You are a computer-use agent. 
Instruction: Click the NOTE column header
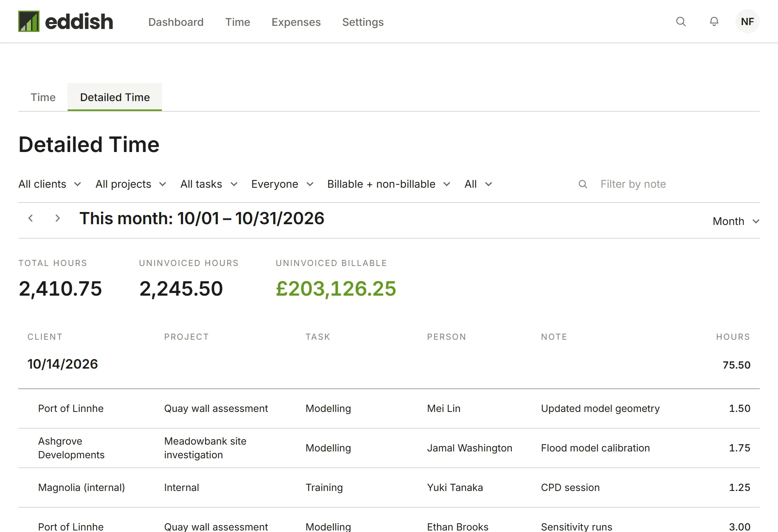click(554, 337)
